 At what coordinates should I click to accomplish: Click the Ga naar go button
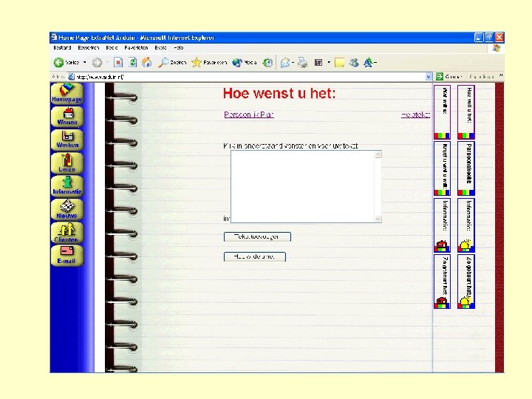[x=450, y=77]
